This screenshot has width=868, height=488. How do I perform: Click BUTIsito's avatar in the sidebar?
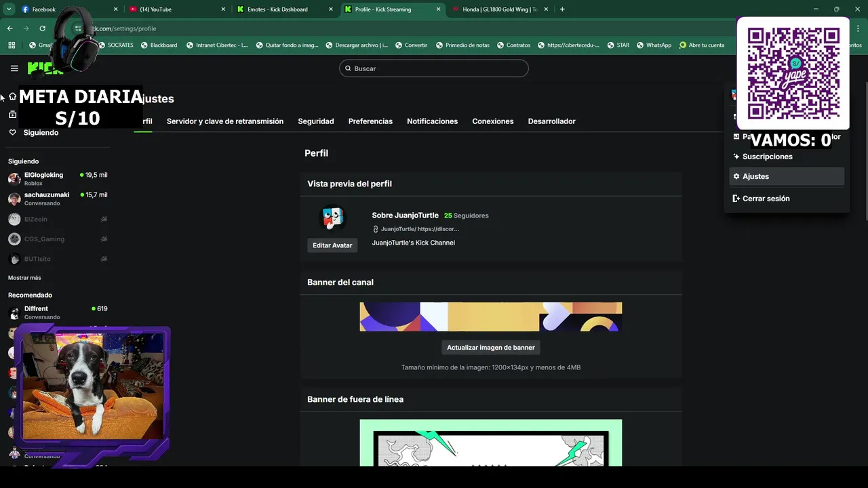(14, 259)
